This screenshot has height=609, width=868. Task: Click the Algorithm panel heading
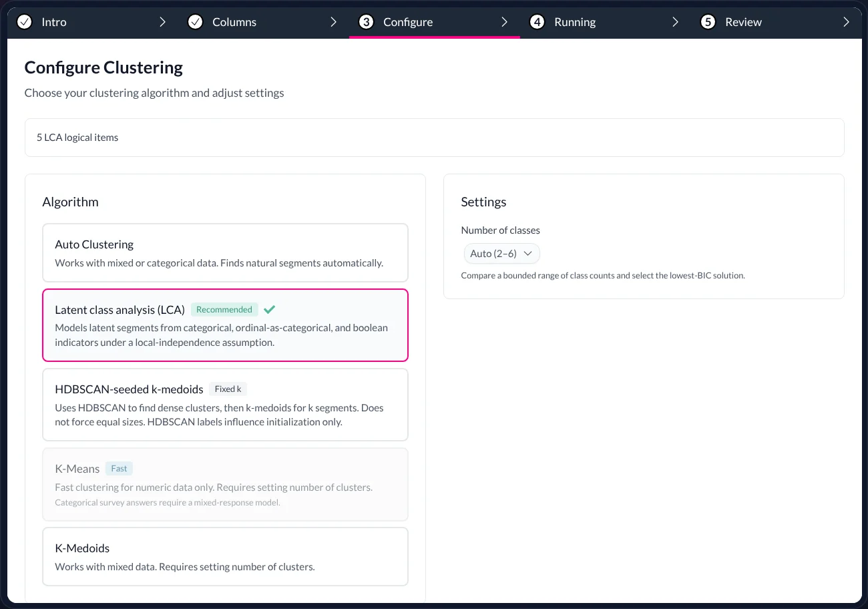click(70, 202)
